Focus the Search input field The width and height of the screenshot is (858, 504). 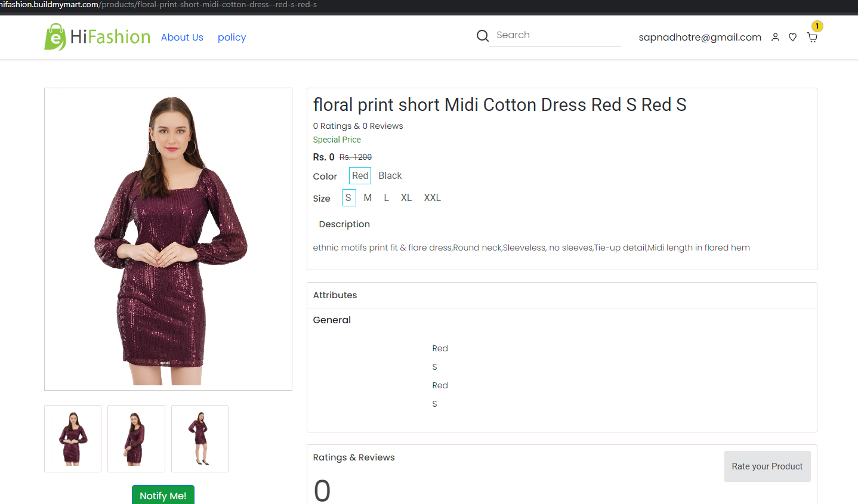pos(555,35)
